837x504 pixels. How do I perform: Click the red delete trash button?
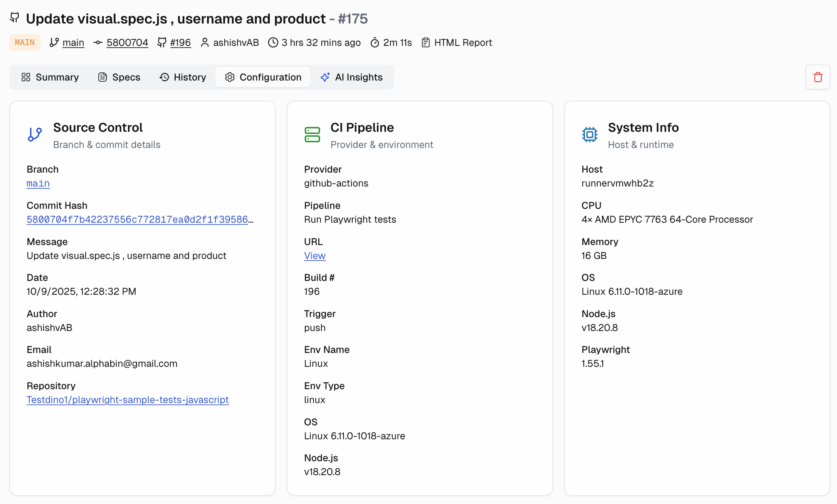(818, 77)
